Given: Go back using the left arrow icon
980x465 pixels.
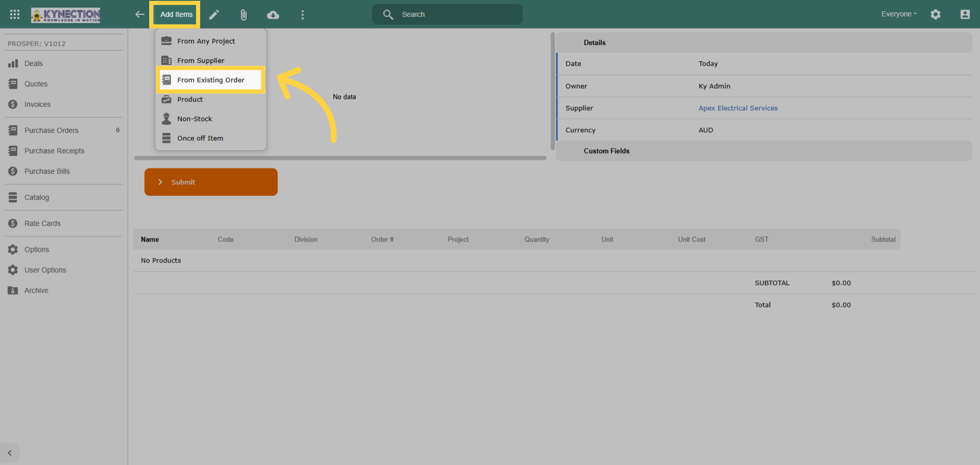Looking at the screenshot, I should pyautogui.click(x=140, y=14).
